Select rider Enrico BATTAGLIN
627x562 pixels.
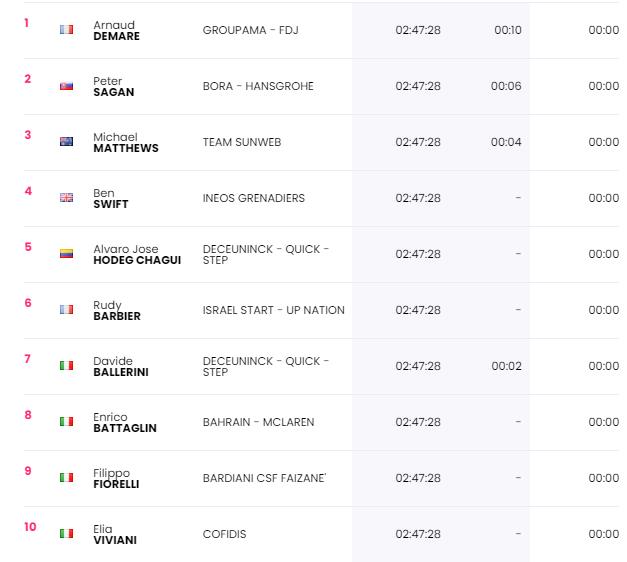125,422
